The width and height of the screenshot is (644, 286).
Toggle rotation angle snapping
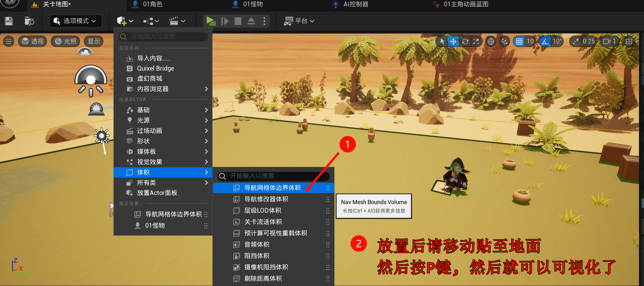(545, 41)
